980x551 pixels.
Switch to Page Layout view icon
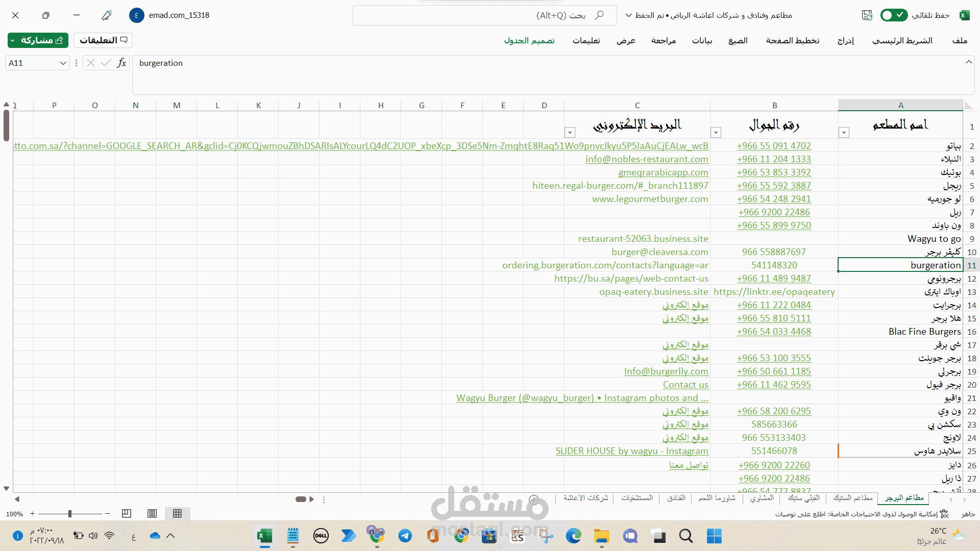click(x=152, y=513)
